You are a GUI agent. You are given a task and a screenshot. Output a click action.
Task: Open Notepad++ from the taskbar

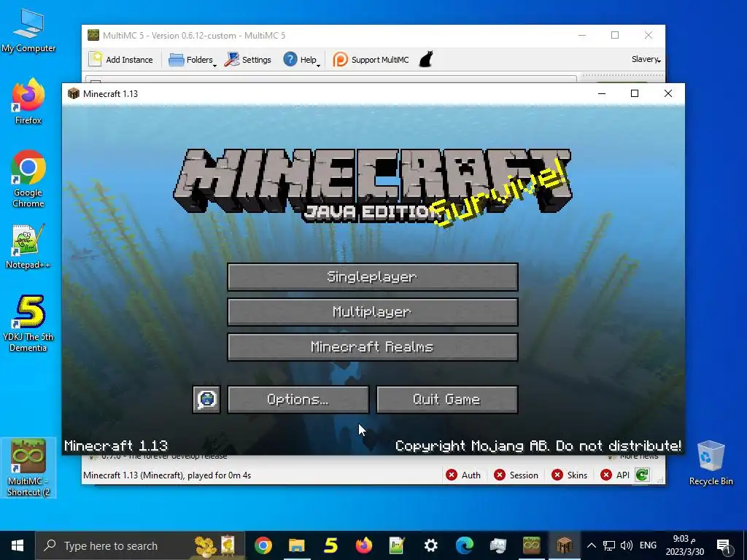(x=397, y=545)
